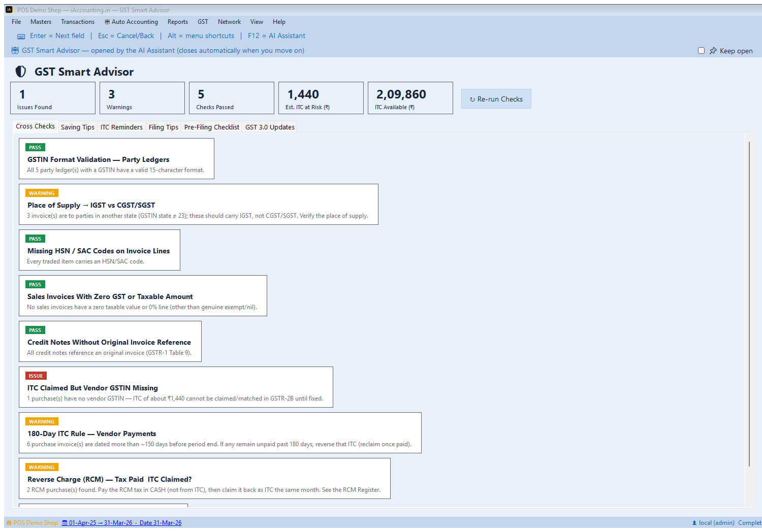Click the Complete status text
The width and height of the screenshot is (762, 532).
(x=750, y=523)
